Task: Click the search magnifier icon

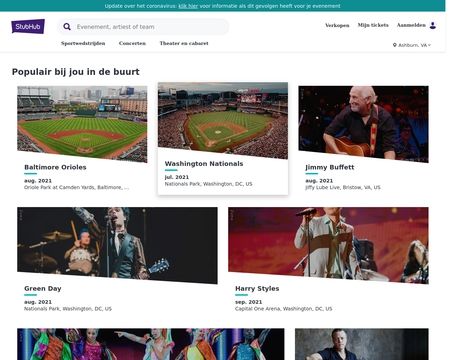Action: tap(67, 27)
